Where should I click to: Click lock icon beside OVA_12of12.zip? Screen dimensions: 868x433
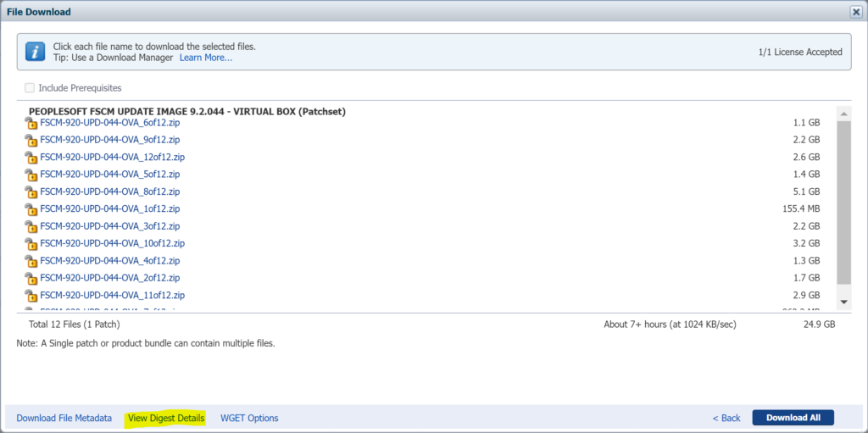click(31, 158)
